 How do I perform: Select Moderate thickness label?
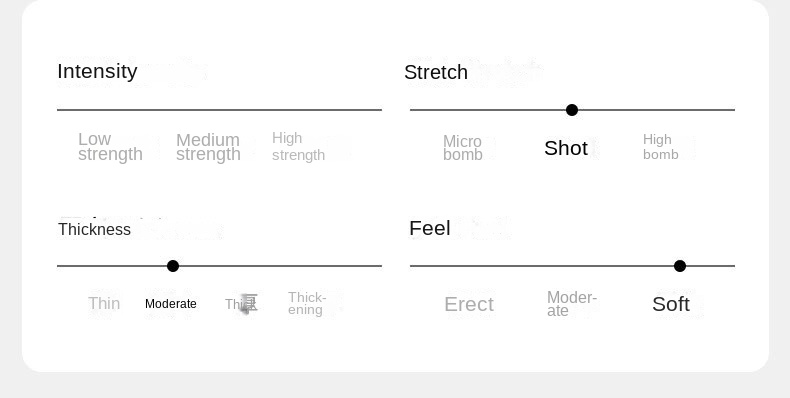[x=171, y=304]
